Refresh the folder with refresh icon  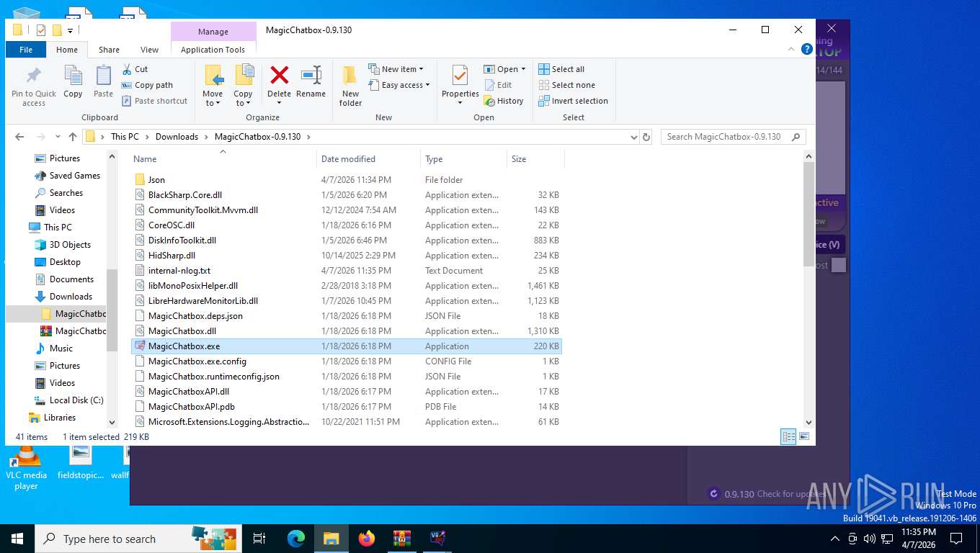tap(646, 137)
